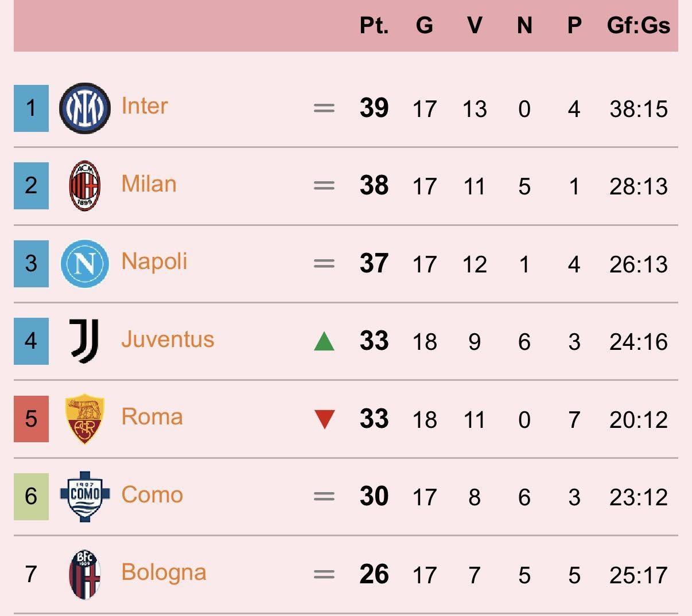This screenshot has height=616, width=692.
Task: Click the AC Milan club crest
Action: point(84,186)
